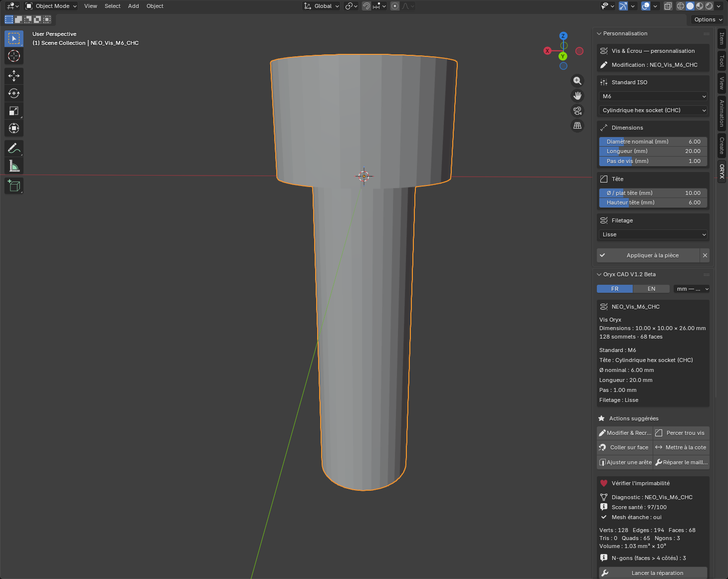Click the Actions suggérées star icon
728x579 pixels.
tap(601, 418)
